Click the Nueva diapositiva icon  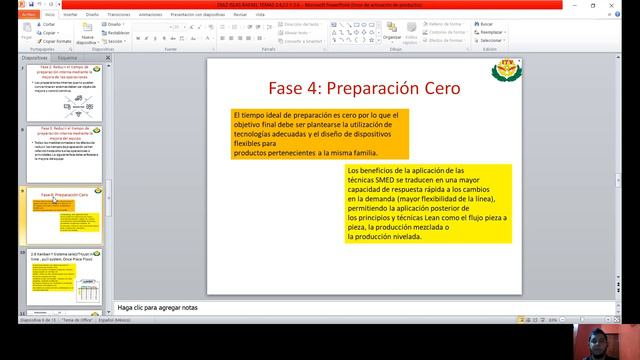[x=87, y=28]
